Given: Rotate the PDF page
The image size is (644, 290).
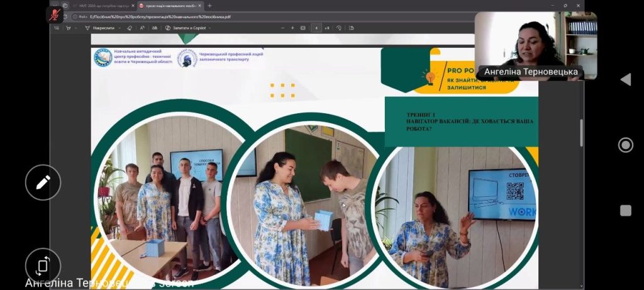Looking at the screenshot, I should [339, 28].
